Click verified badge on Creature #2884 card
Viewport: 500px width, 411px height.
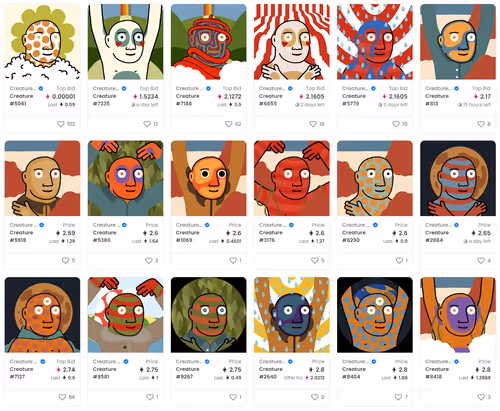pos(457,225)
